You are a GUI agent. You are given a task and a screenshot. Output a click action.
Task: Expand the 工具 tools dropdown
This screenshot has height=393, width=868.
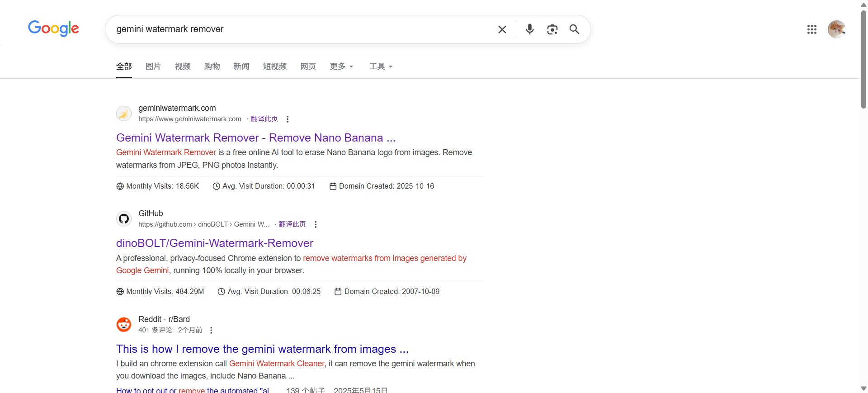(381, 66)
